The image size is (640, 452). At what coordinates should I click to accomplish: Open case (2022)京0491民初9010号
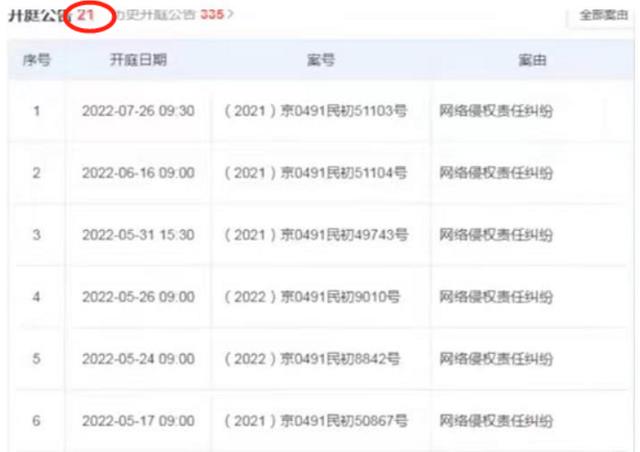pyautogui.click(x=312, y=297)
